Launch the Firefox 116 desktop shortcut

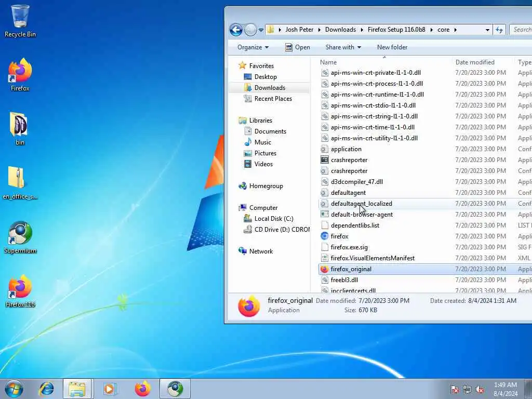[20, 291]
